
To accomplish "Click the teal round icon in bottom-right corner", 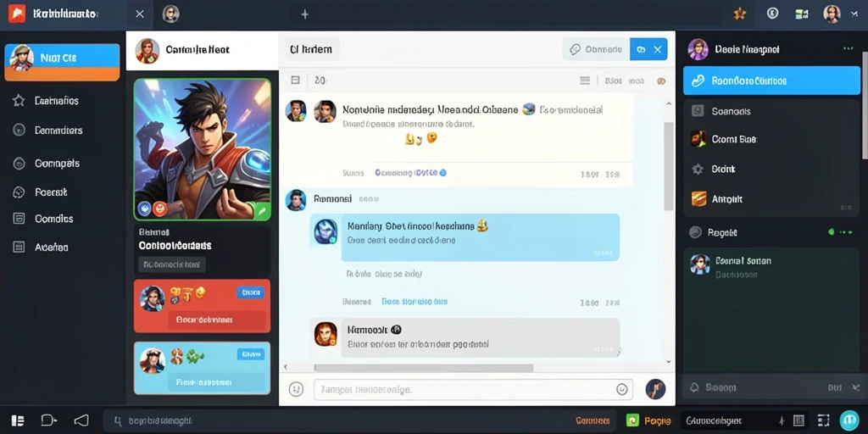I will tap(849, 420).
